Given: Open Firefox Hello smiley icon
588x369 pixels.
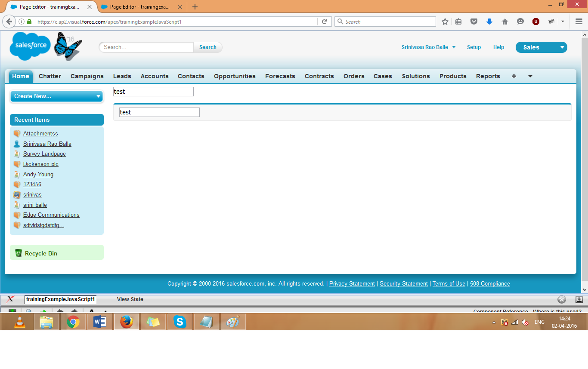Looking at the screenshot, I should 520,21.
